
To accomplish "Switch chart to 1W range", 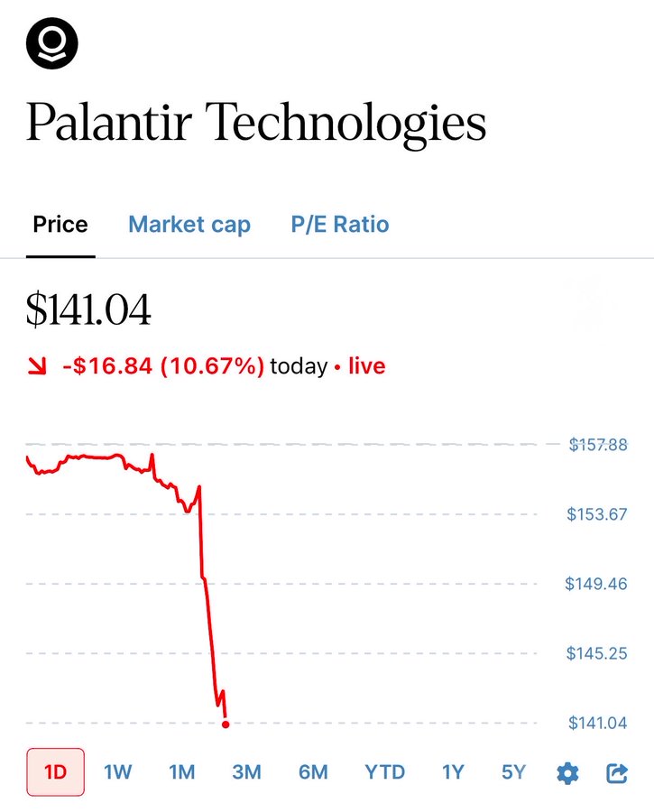I will click(118, 772).
